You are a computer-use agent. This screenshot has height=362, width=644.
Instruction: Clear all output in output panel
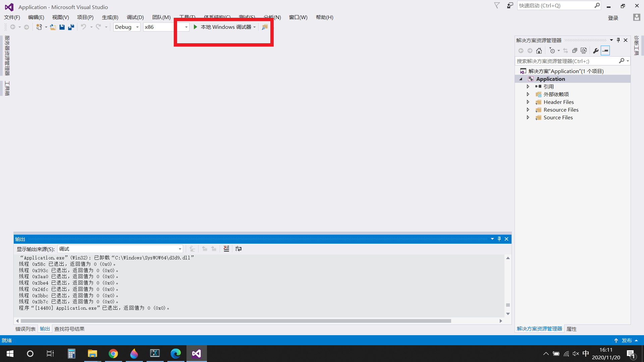point(226,249)
